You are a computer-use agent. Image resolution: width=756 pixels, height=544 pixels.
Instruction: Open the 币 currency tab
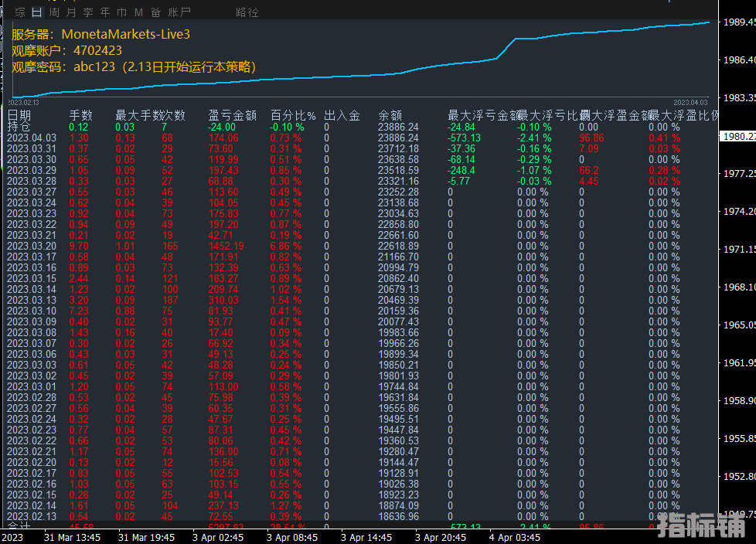121,12
